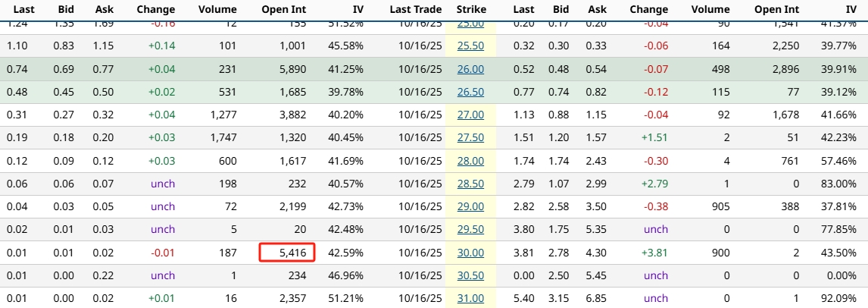Viewport: 868px width, 308px height.
Task: Open the 27.50 strike link
Action: [470, 137]
